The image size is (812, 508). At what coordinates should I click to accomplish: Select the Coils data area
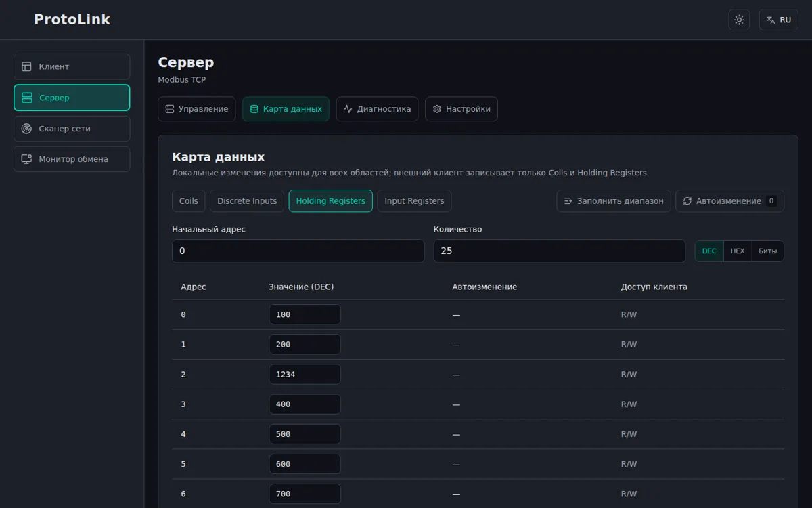point(189,201)
